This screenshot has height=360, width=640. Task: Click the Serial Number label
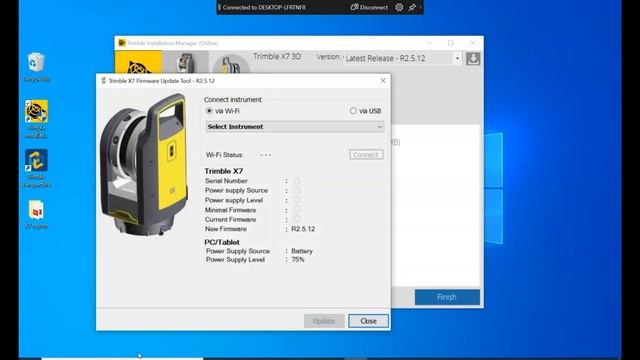226,180
